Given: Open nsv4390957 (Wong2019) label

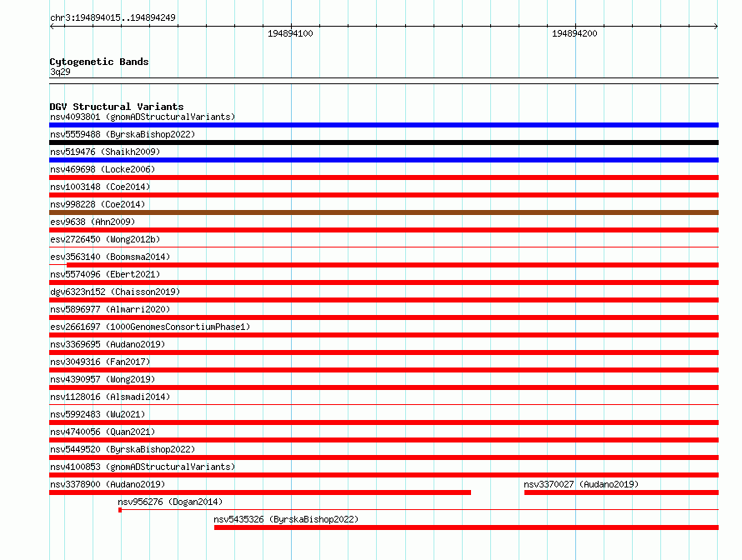Looking at the screenshot, I should pos(103,379).
